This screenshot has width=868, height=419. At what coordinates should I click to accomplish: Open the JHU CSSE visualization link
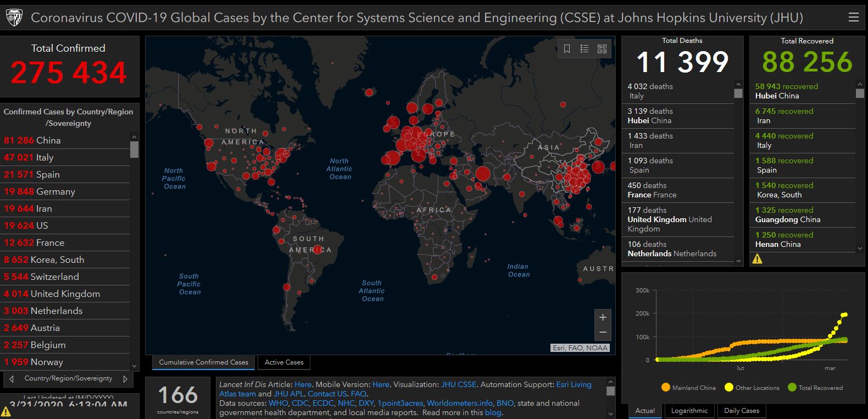459,384
